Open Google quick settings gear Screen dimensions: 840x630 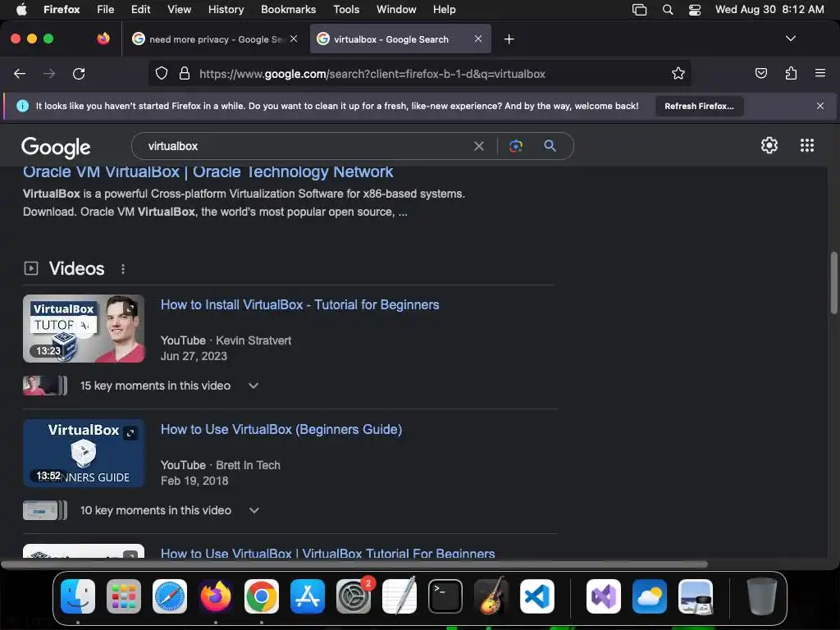769,145
